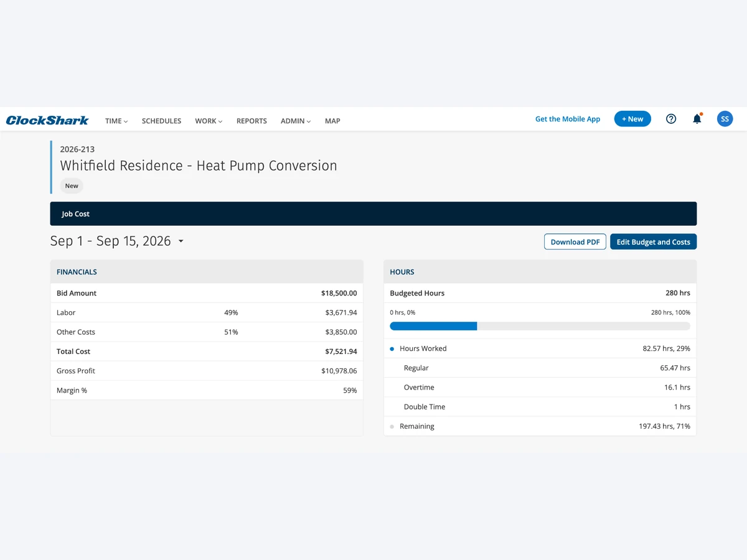Screen dimensions: 747x560
Task: Click job number 2026-213
Action: point(77,149)
